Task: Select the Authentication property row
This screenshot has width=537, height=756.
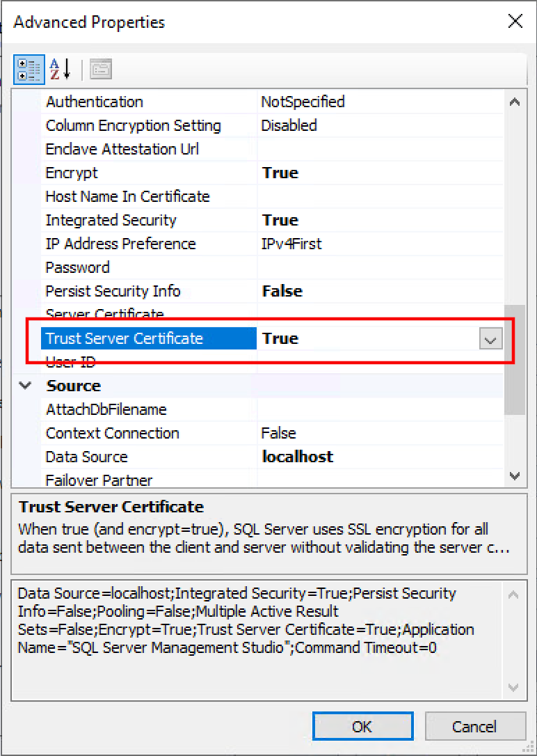Action: point(272,102)
